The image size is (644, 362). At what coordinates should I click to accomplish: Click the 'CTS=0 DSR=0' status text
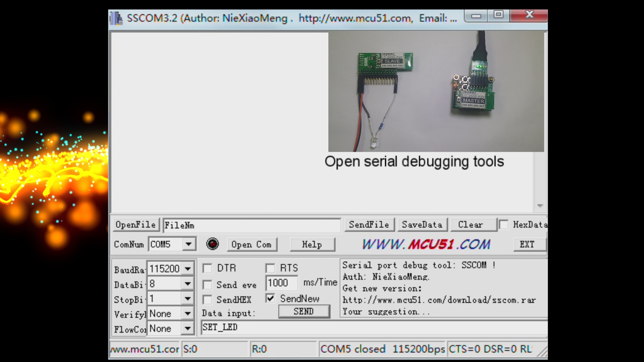click(483, 349)
